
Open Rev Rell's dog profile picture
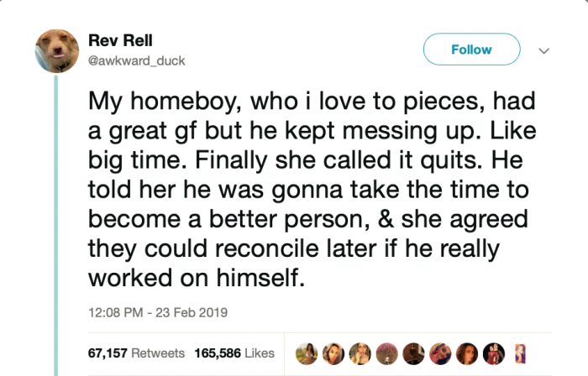(x=56, y=50)
